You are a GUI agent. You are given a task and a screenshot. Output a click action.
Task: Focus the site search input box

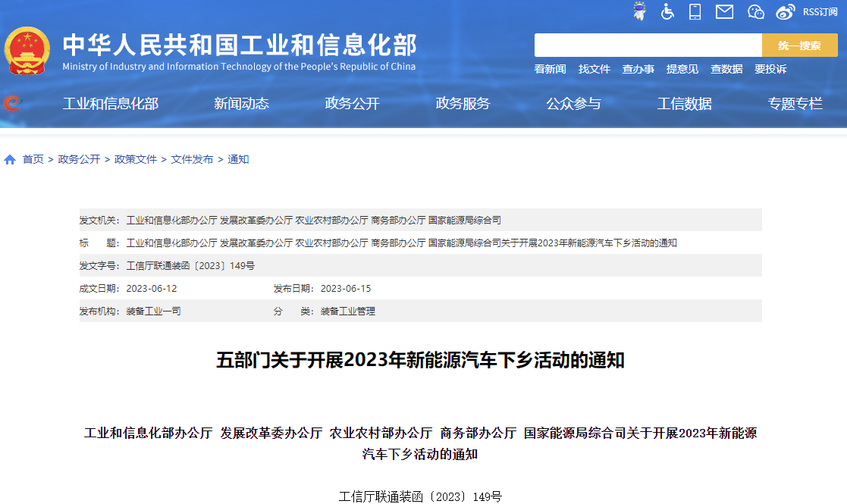(648, 45)
